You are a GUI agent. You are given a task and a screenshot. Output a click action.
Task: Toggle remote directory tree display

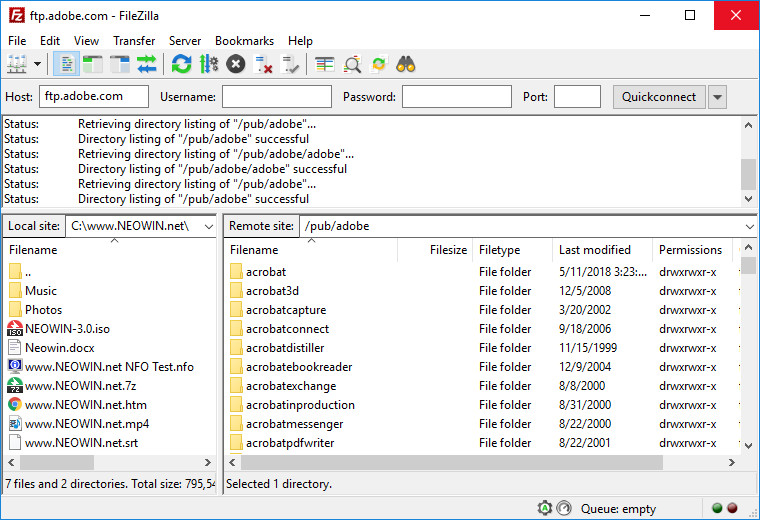pos(120,64)
